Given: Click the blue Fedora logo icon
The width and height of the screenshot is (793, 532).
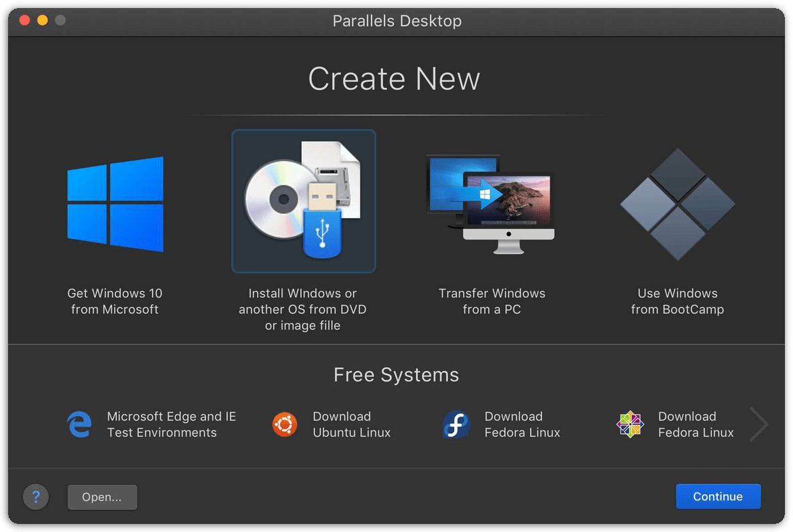Looking at the screenshot, I should click(x=456, y=424).
